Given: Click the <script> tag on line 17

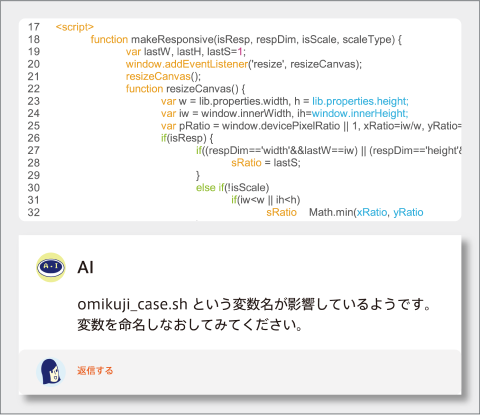Looking at the screenshot, I should 75,27.
